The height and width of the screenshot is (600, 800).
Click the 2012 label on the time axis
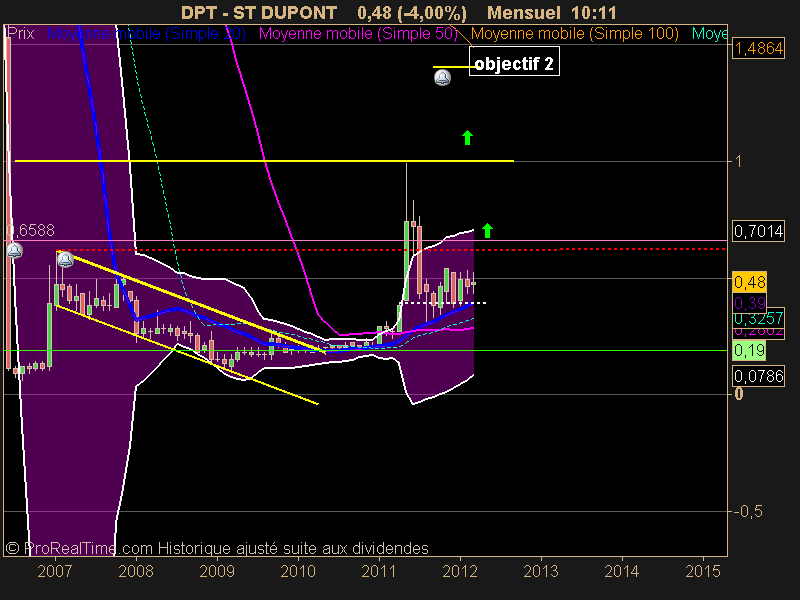point(460,571)
